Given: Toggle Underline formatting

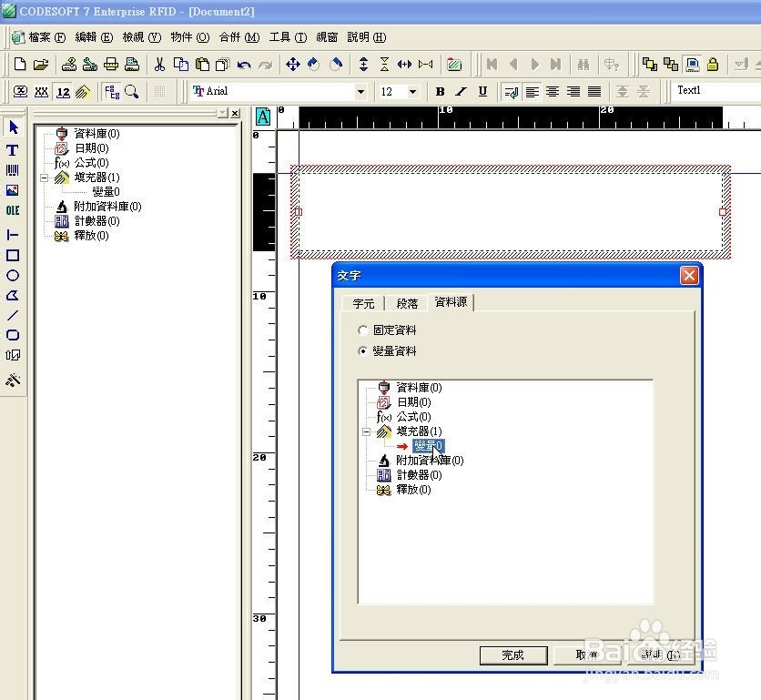Looking at the screenshot, I should [x=482, y=91].
